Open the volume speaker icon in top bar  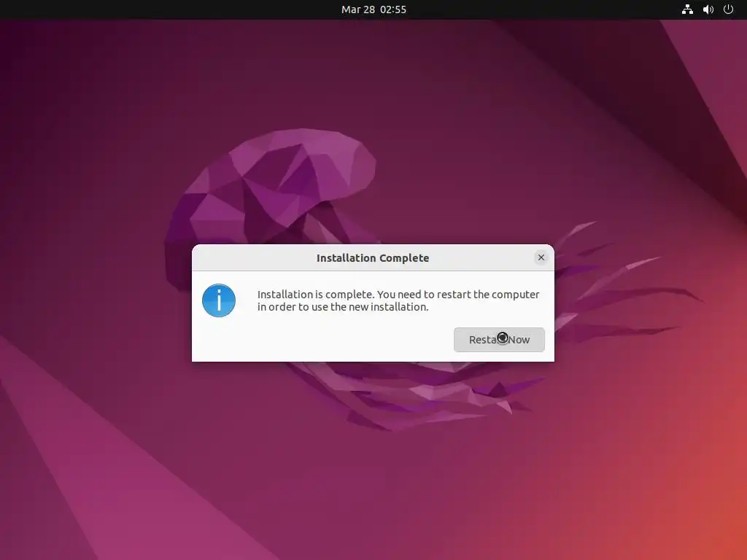coord(708,9)
